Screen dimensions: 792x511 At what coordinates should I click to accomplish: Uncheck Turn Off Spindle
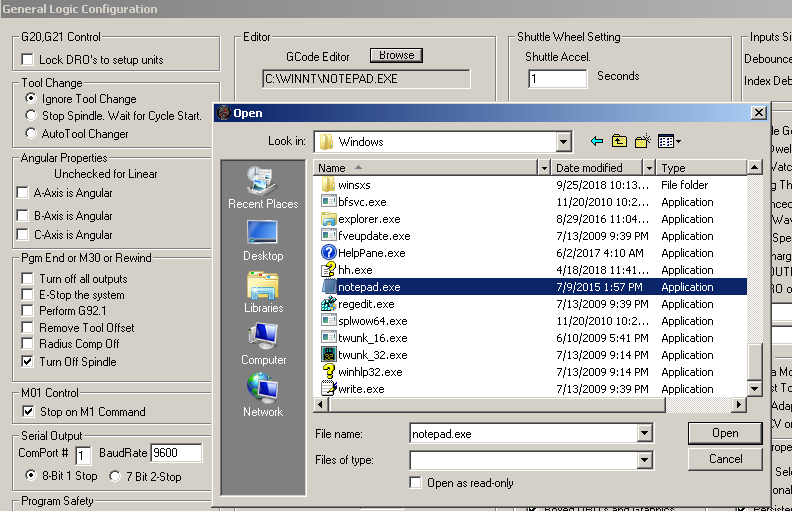click(27, 362)
